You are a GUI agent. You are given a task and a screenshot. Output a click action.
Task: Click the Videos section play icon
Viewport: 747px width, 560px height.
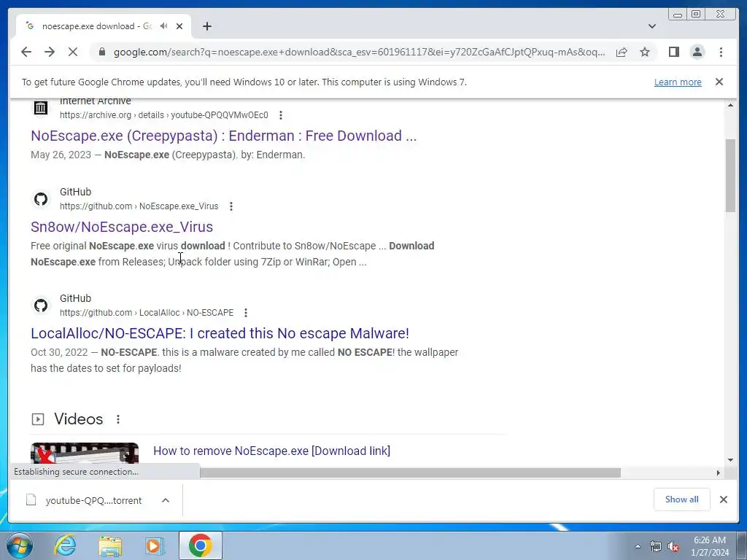pyautogui.click(x=38, y=419)
